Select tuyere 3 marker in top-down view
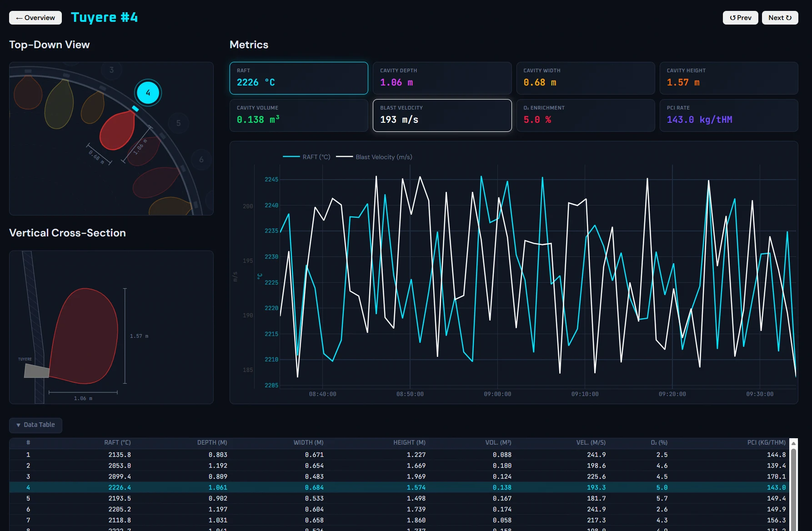 click(111, 70)
